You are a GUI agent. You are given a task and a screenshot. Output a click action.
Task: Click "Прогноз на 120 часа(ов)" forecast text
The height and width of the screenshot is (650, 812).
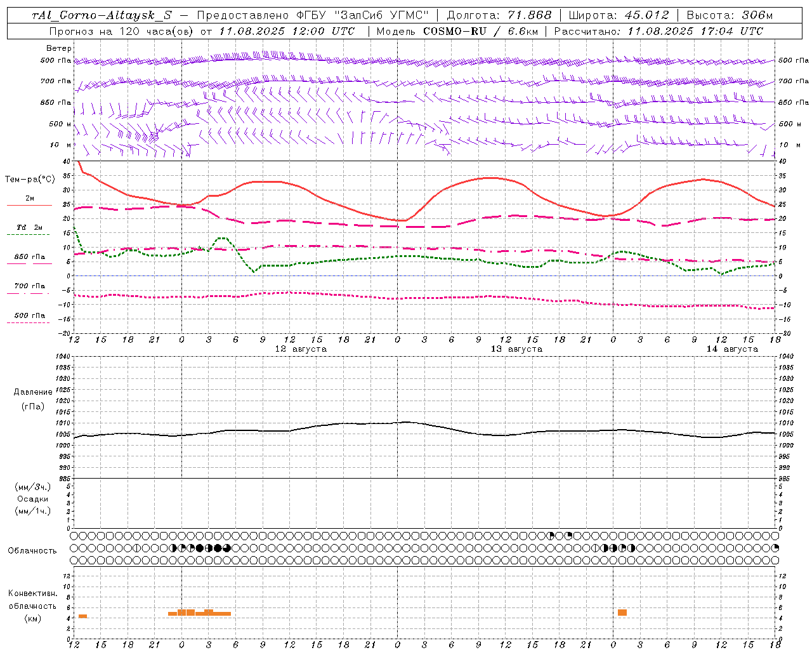pos(121,31)
